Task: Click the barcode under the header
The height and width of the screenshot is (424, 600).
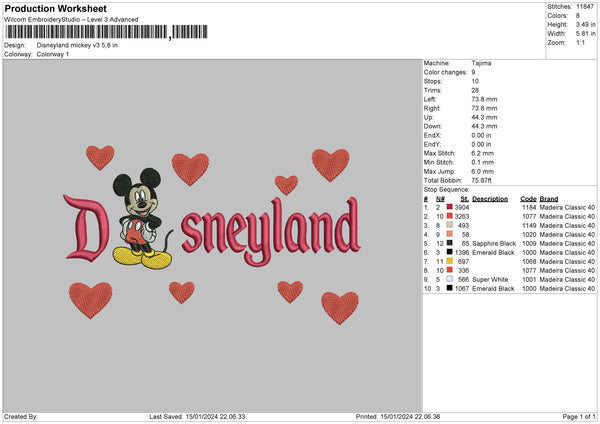Action: tap(107, 32)
